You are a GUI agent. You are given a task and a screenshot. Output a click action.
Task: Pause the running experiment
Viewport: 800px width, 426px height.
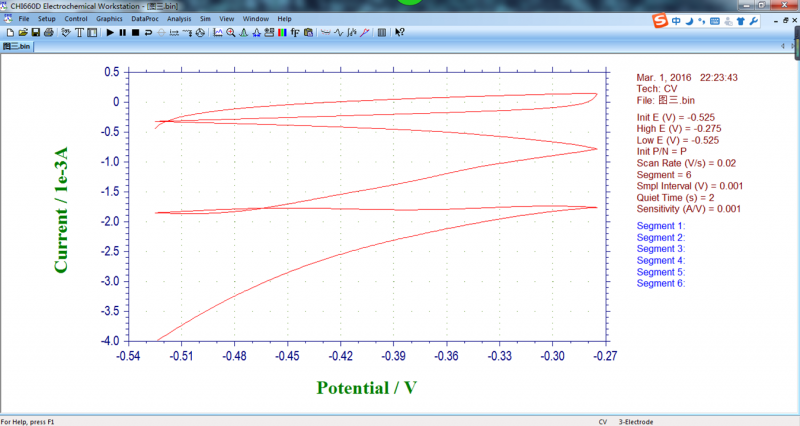pos(122,32)
